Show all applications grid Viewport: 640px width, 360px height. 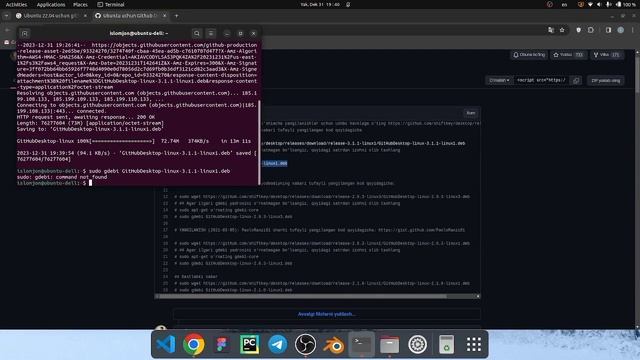pyautogui.click(x=473, y=344)
